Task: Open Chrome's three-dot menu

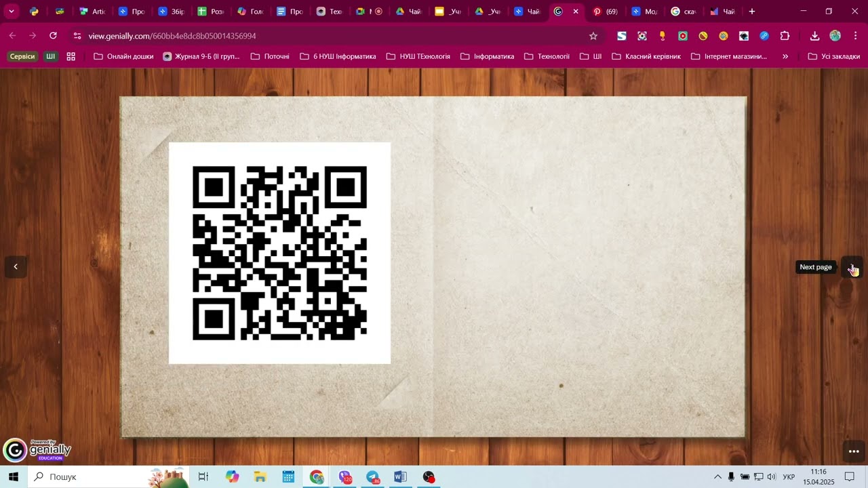Action: (855, 36)
